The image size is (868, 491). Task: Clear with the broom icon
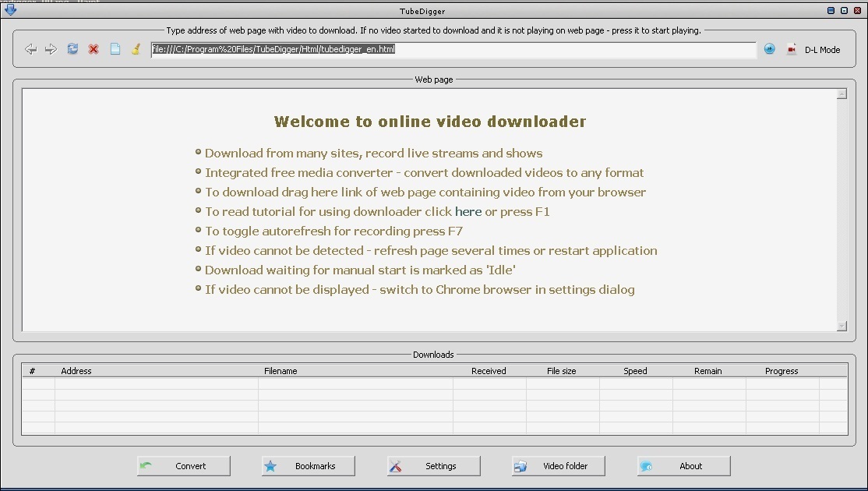click(x=136, y=49)
